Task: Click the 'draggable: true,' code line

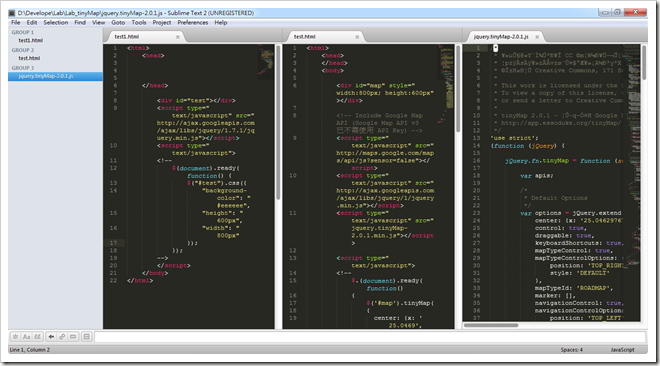Action: click(564, 236)
